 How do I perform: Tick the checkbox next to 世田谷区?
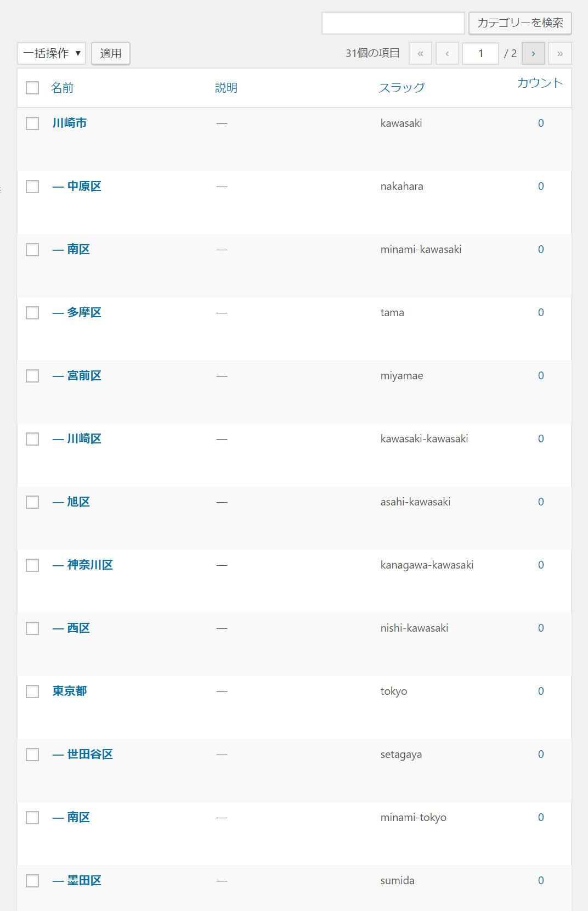(x=32, y=755)
